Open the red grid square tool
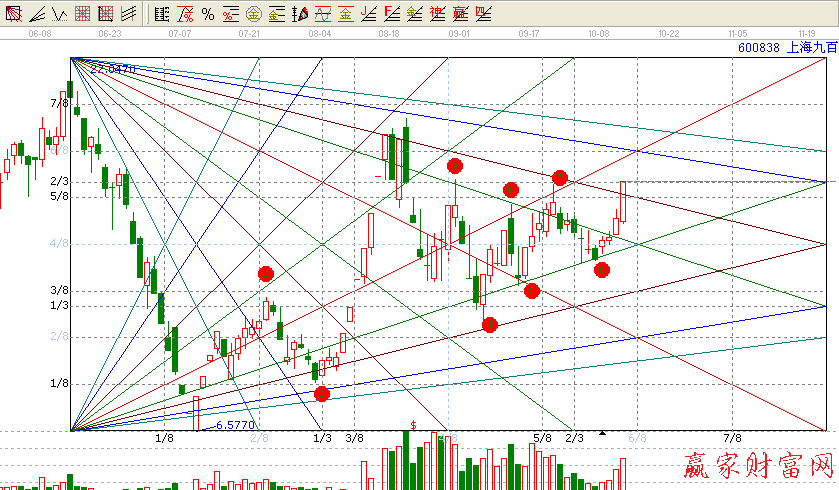 [83, 13]
